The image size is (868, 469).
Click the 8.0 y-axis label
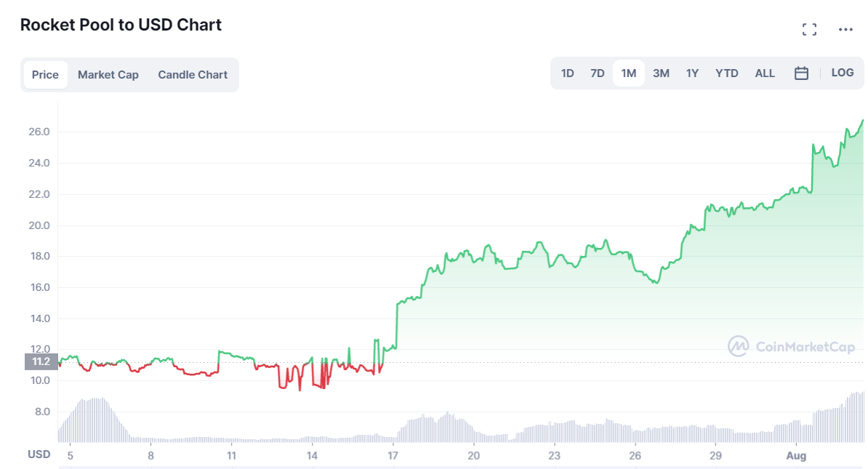tap(43, 412)
